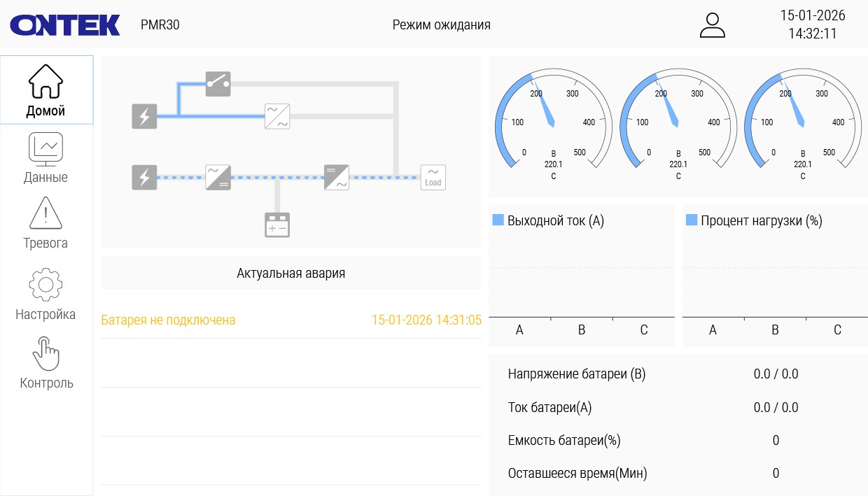Click the Актуальная авария header
This screenshot has height=496, width=868.
[291, 273]
